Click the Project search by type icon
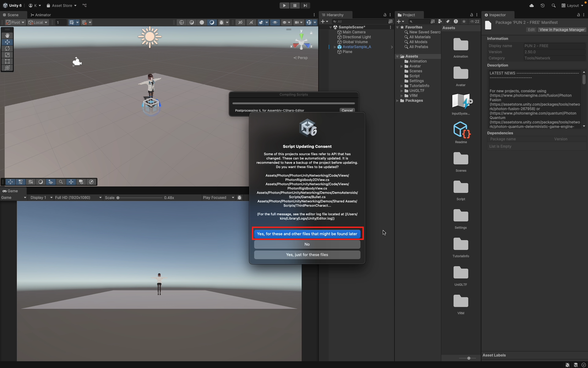Viewport: 588px width, 368px height. click(x=440, y=21)
